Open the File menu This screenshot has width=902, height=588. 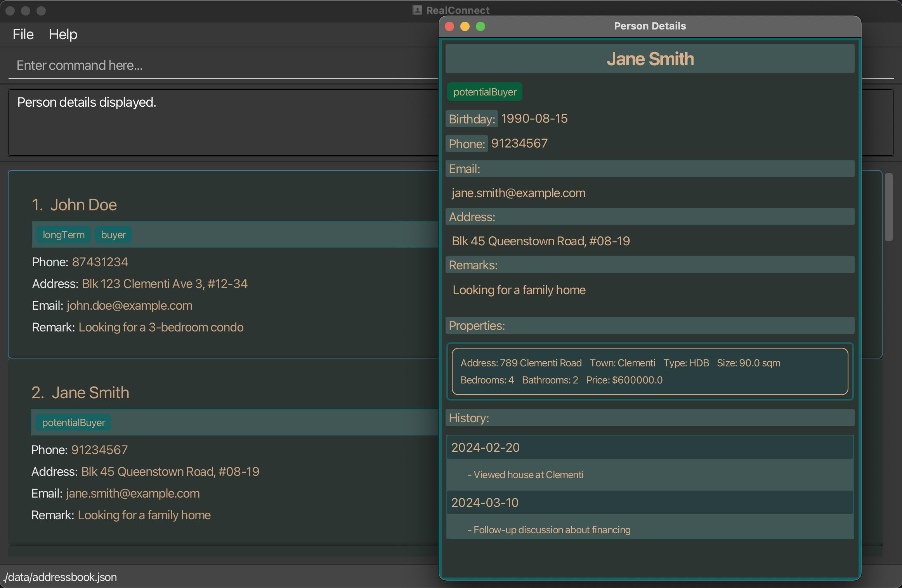pyautogui.click(x=23, y=34)
